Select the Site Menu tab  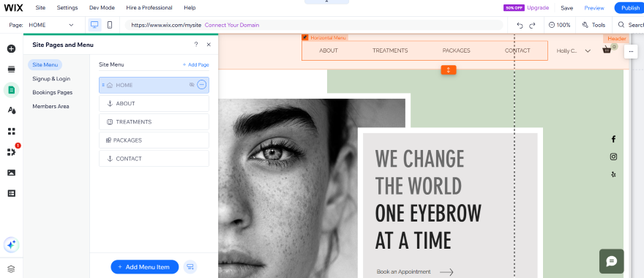coord(45,65)
